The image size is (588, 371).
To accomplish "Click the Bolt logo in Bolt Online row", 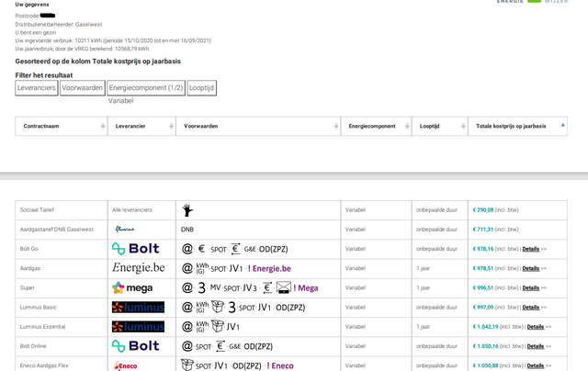I will pyautogui.click(x=135, y=346).
